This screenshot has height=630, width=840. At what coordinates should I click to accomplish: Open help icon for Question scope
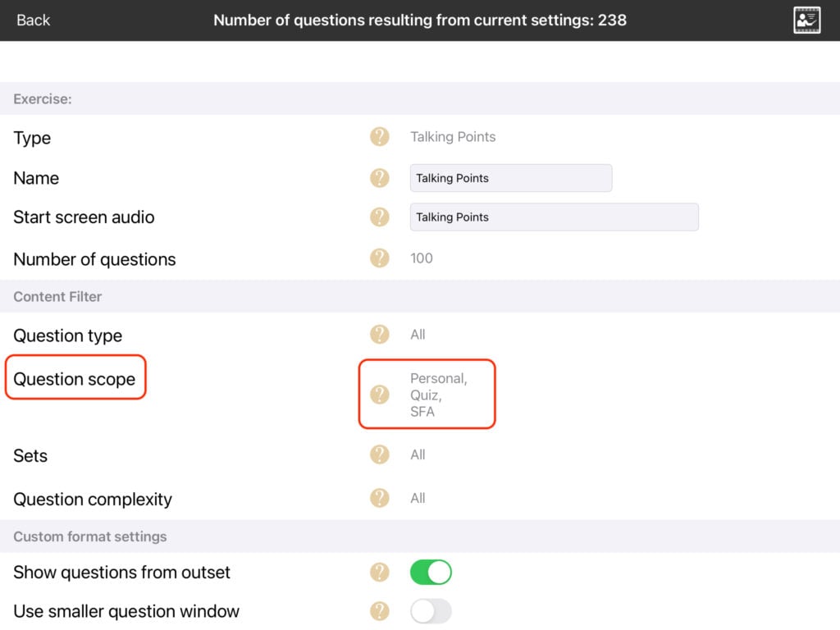[x=379, y=395]
